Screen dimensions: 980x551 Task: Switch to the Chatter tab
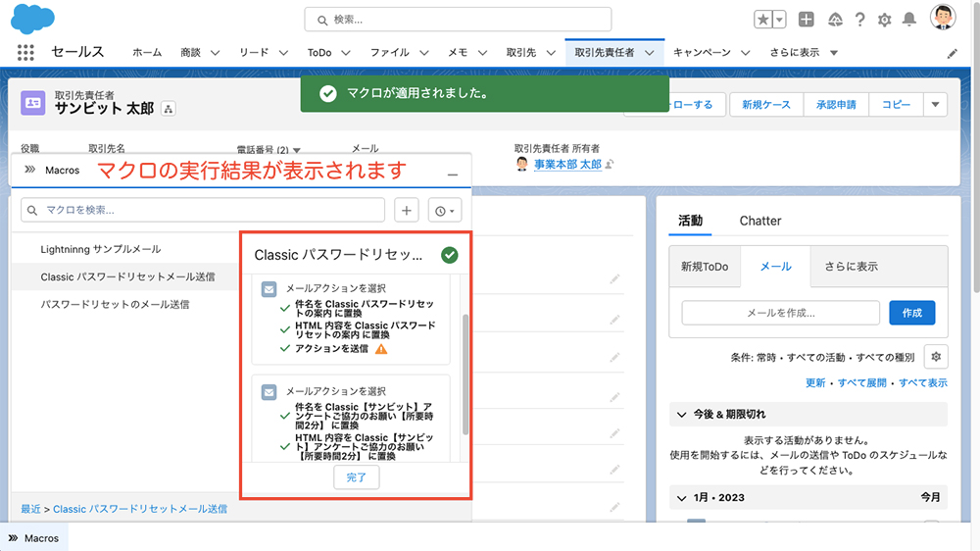pyautogui.click(x=760, y=221)
